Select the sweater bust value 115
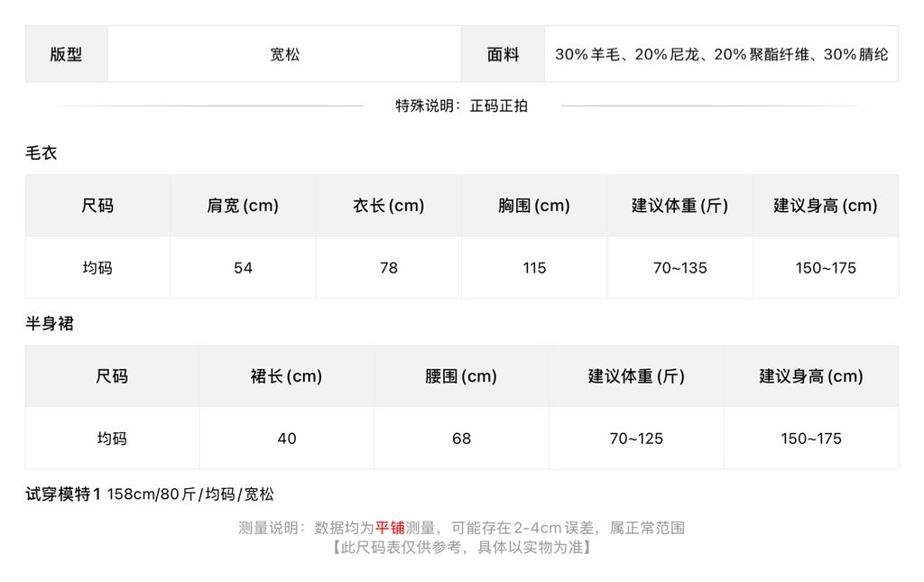924x582 pixels. pyautogui.click(x=534, y=268)
